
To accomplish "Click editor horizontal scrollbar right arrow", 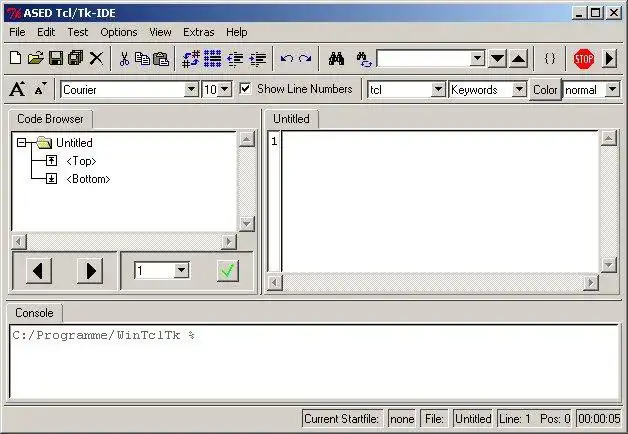I will pos(590,282).
